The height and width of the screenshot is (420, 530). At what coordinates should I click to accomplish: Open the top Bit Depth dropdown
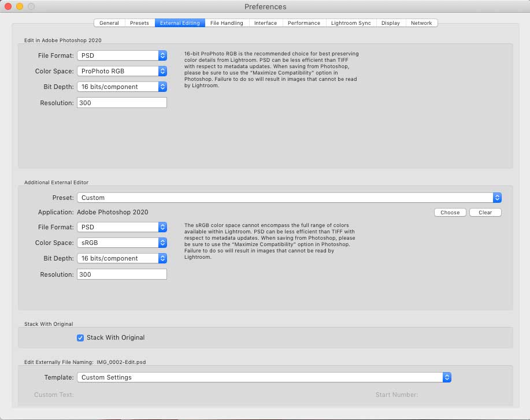click(x=122, y=87)
